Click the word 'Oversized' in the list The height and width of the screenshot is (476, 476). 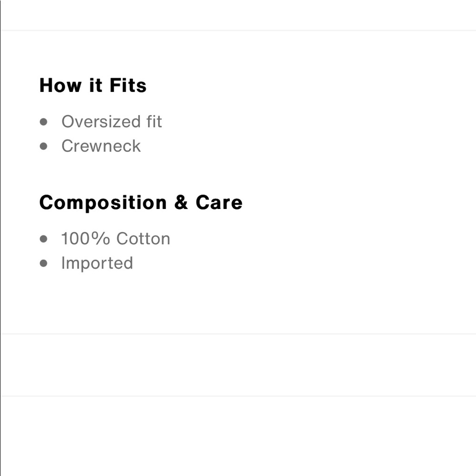click(x=95, y=121)
